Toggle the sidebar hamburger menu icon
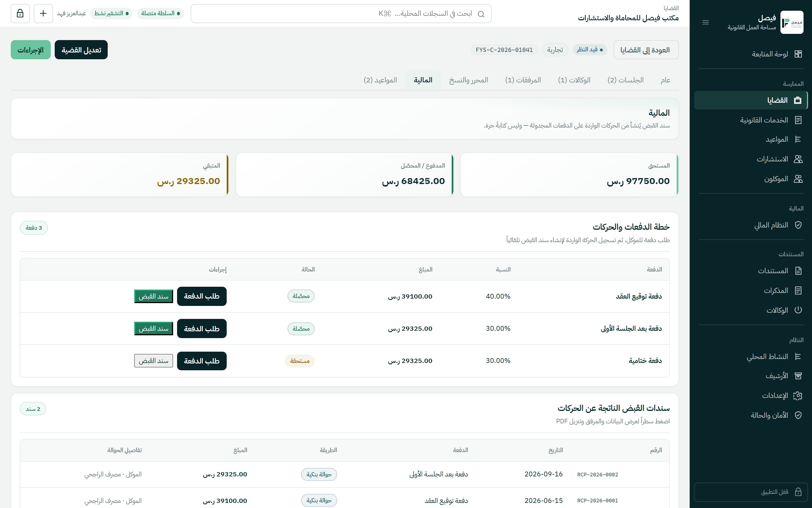Viewport: 812px width, 508px height. (x=705, y=23)
